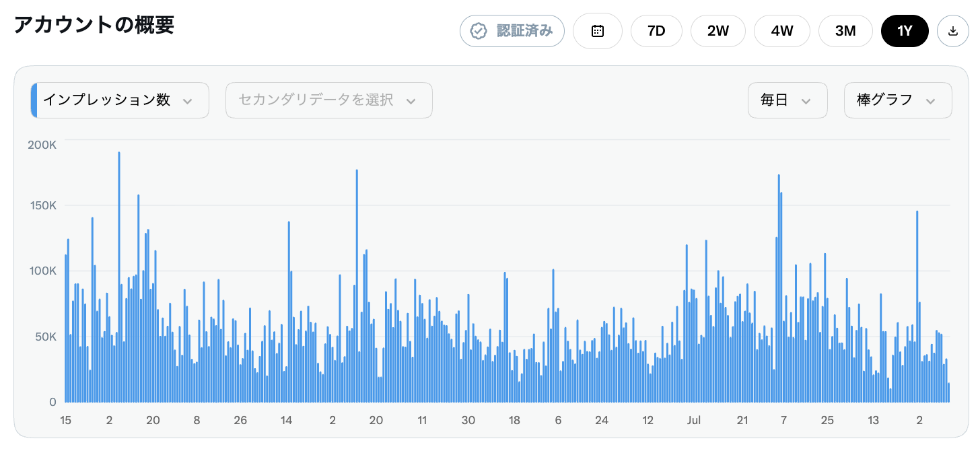Click the x-axis label 30

point(468,420)
